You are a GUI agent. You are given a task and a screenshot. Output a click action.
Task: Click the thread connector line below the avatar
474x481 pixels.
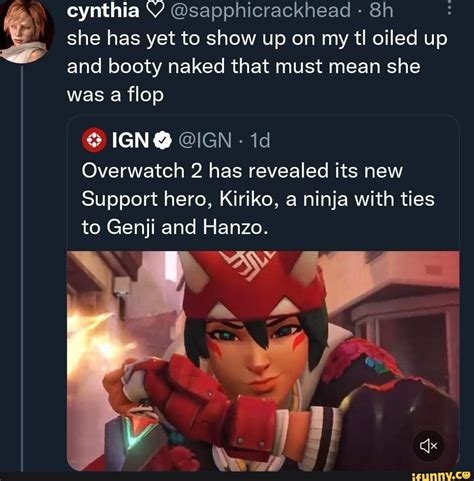point(22,268)
